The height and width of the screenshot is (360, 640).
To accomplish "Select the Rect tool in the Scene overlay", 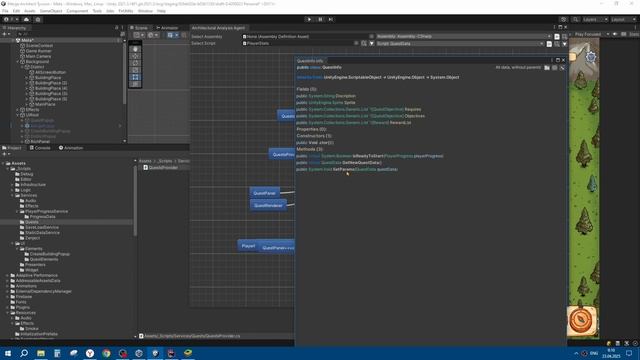I will click(136, 77).
